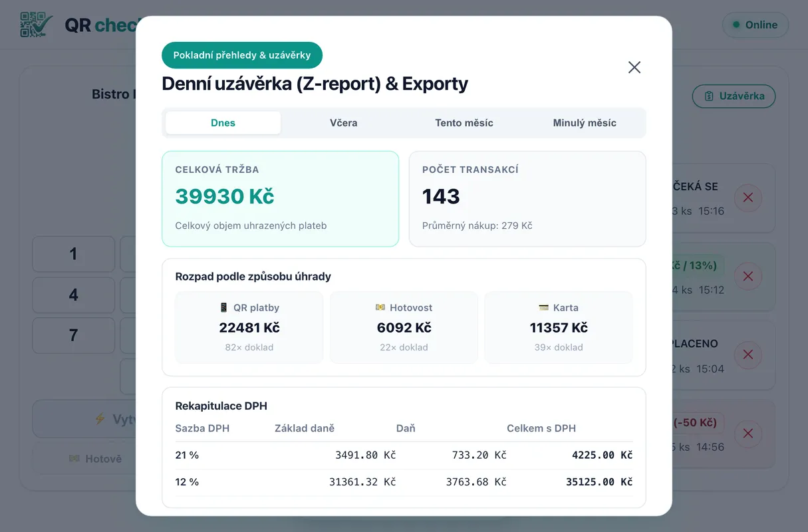Click the QR platby phone icon

(223, 308)
